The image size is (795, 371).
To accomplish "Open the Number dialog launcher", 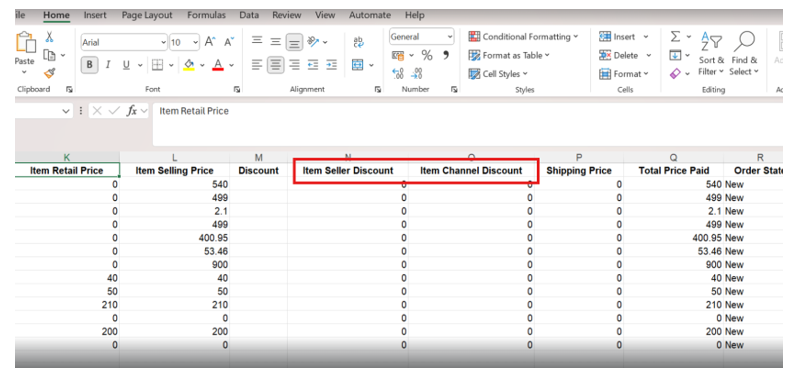I will point(454,89).
